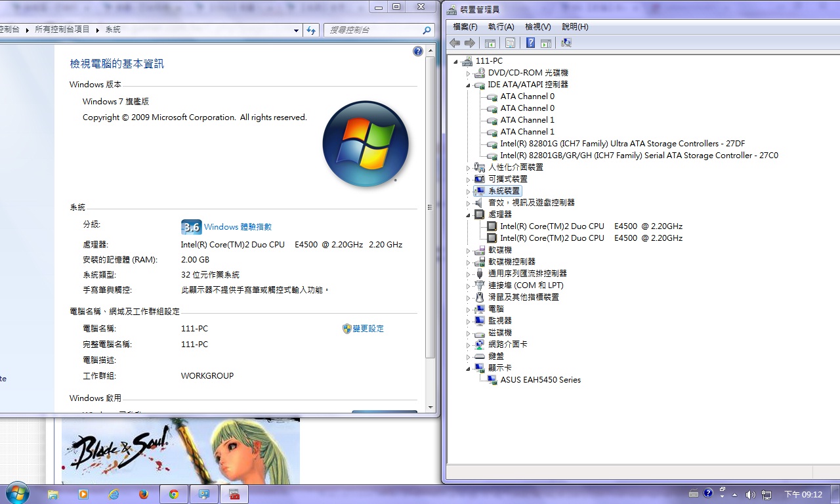Select the 人性化介面裝置 category

click(x=515, y=167)
